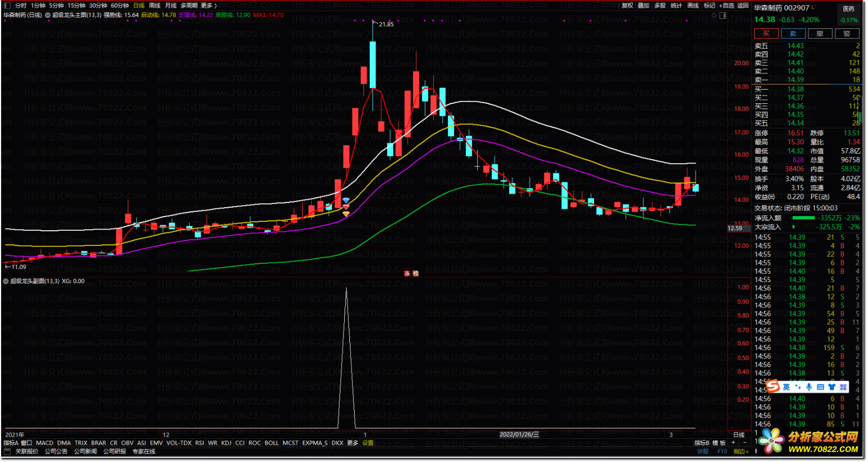The height and width of the screenshot is (462, 868).
Task: Click the 返回 back button
Action: tap(743, 6)
